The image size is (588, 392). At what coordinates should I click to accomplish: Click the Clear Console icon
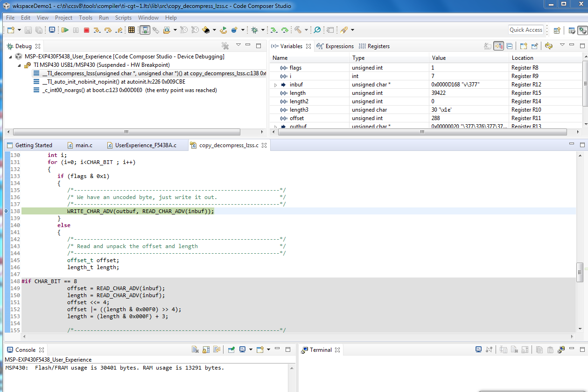(x=196, y=349)
